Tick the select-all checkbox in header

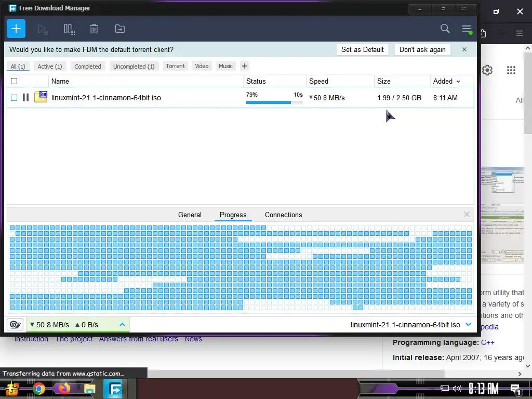pos(14,81)
